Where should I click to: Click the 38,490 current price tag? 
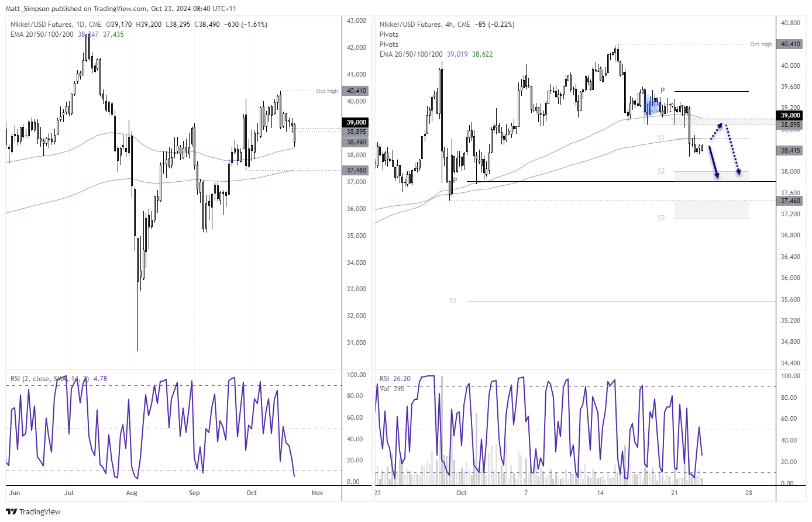pyautogui.click(x=356, y=142)
